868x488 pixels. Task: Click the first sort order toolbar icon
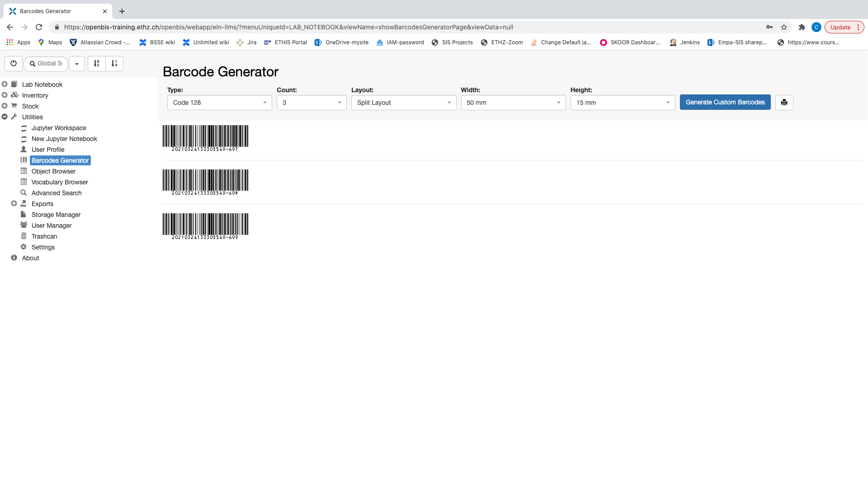(x=97, y=64)
